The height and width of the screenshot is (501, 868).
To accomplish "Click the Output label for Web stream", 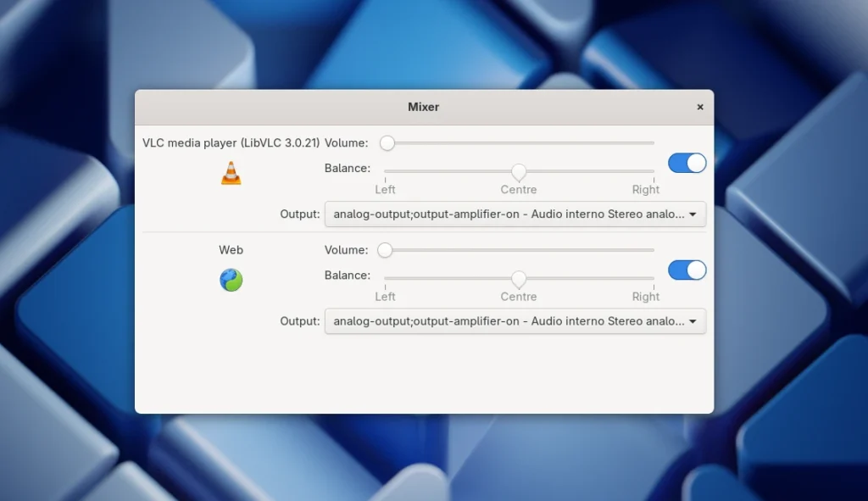I will pos(299,321).
